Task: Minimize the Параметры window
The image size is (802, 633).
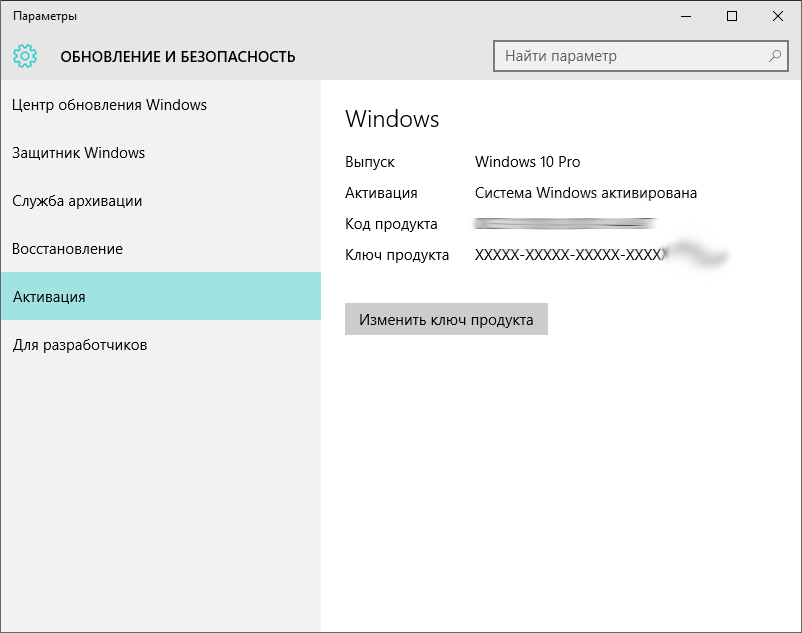Action: point(686,16)
